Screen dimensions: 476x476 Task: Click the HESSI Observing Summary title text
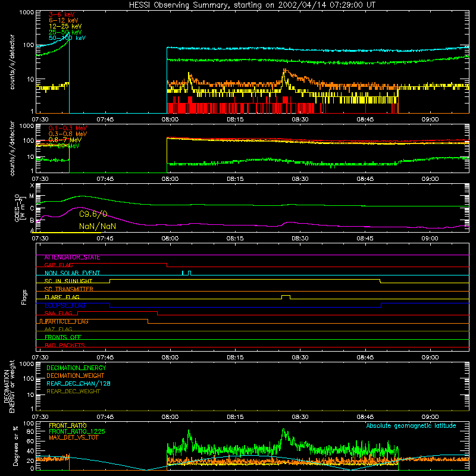click(x=252, y=5)
